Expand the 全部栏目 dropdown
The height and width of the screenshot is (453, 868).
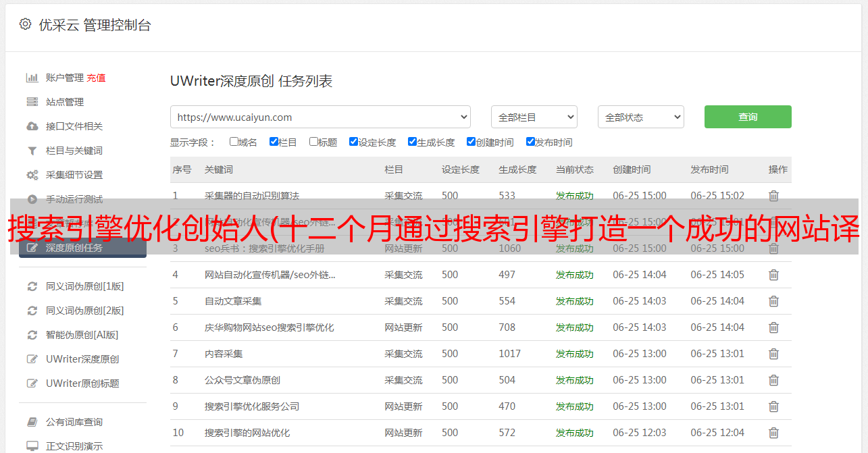click(534, 117)
